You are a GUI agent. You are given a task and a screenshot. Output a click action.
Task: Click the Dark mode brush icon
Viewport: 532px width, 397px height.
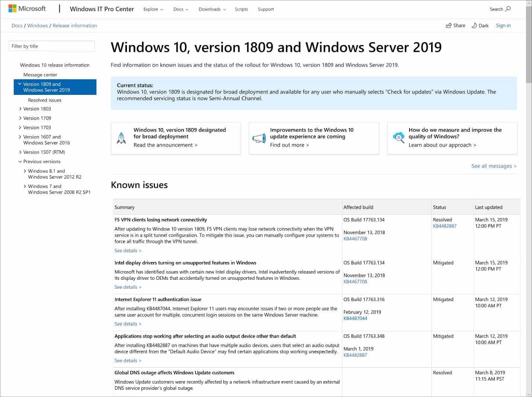474,25
